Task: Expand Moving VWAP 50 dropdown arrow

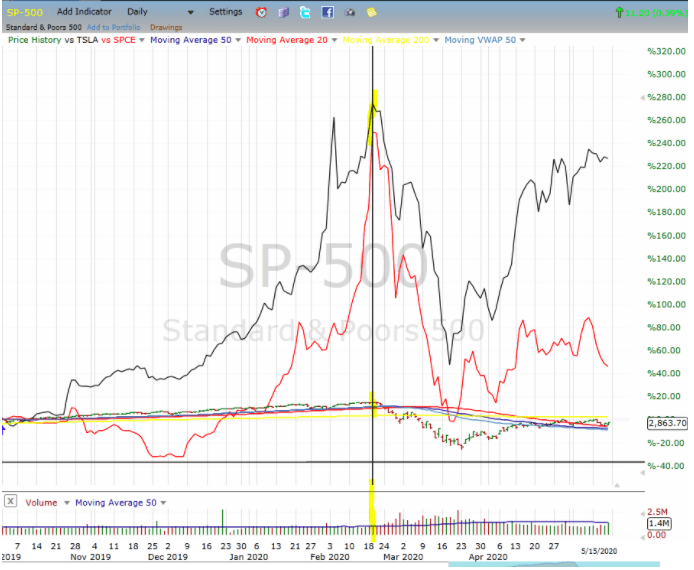Action: 523,40
